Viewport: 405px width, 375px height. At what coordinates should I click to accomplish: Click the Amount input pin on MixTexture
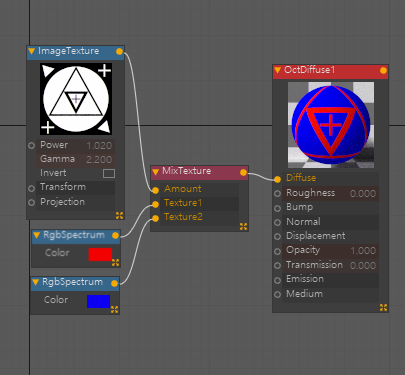pos(155,190)
